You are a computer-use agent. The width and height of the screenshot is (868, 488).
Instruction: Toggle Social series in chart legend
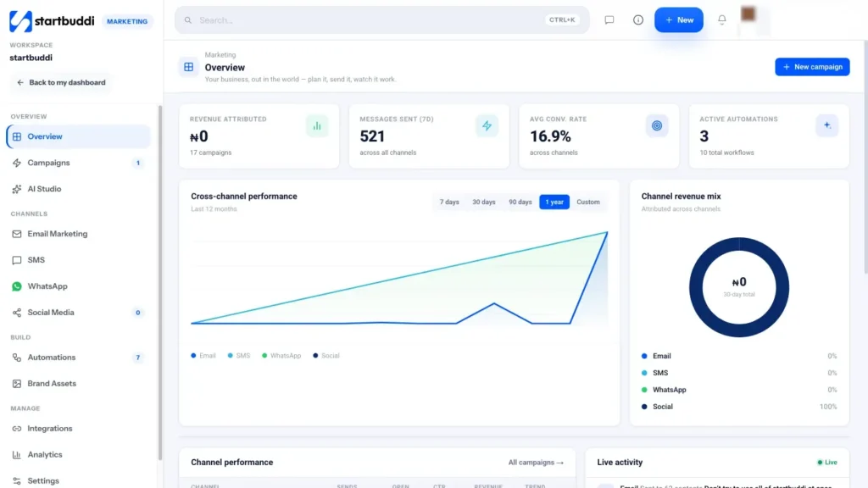point(326,356)
